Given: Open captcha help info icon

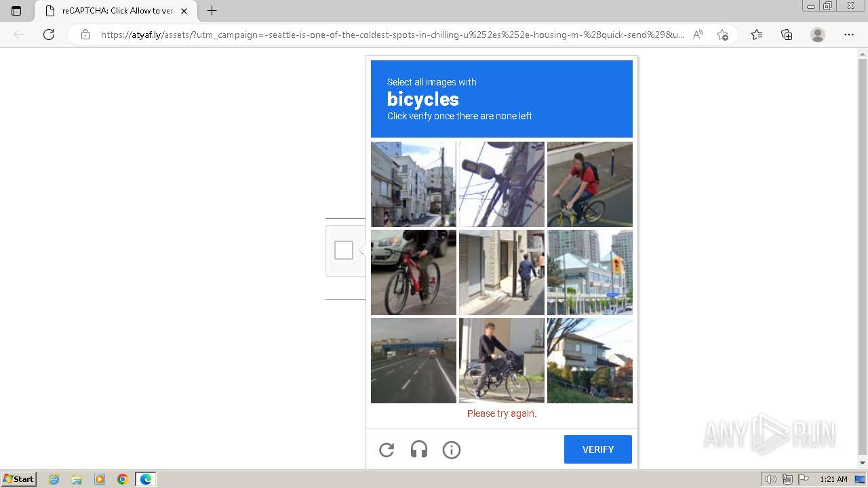Looking at the screenshot, I should [452, 449].
